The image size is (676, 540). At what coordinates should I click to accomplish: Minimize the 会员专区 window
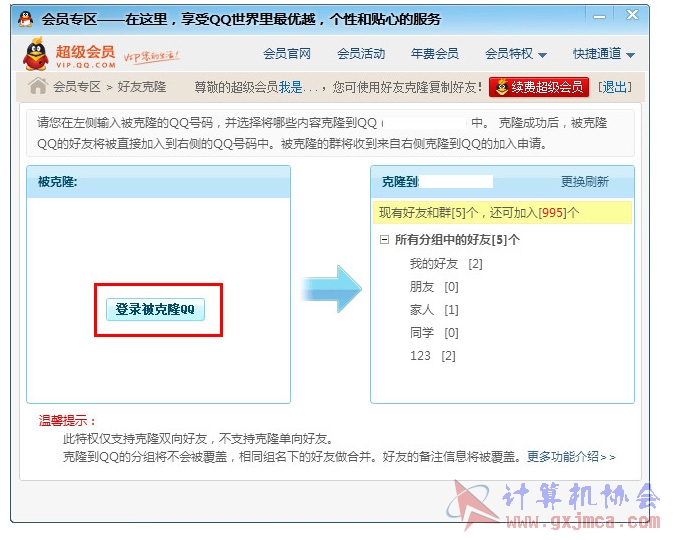599,16
